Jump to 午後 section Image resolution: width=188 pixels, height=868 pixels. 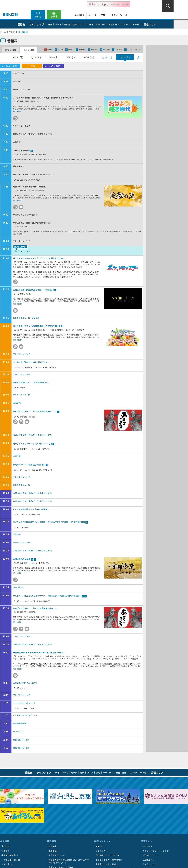32,66
